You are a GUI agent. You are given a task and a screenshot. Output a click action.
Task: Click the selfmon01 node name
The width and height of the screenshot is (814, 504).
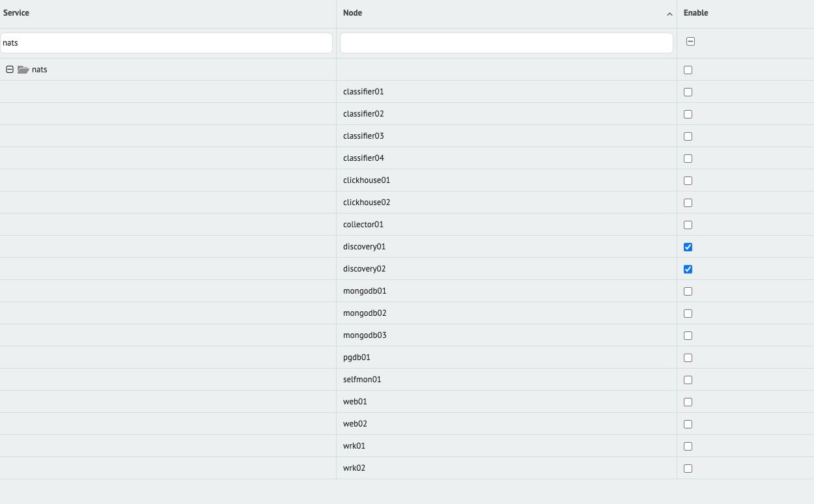pos(362,380)
